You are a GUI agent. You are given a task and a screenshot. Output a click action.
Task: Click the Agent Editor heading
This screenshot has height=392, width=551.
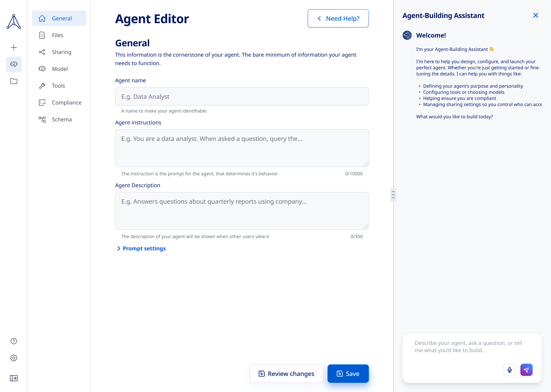(x=152, y=19)
